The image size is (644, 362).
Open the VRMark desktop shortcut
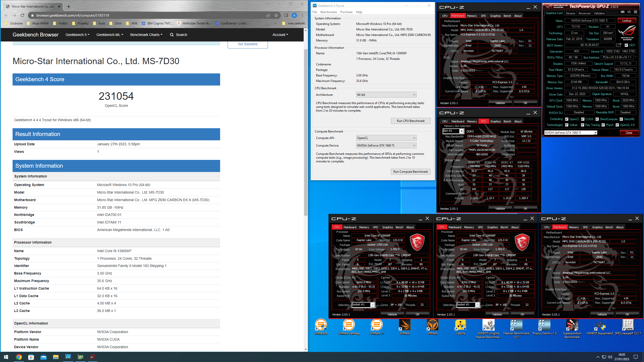point(432,327)
